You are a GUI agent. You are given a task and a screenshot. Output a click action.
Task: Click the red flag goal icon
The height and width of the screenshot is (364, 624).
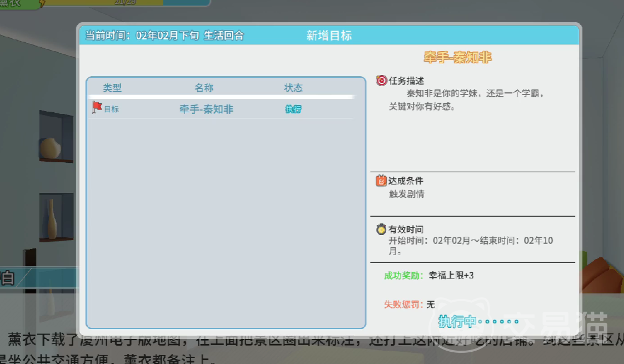click(x=97, y=107)
